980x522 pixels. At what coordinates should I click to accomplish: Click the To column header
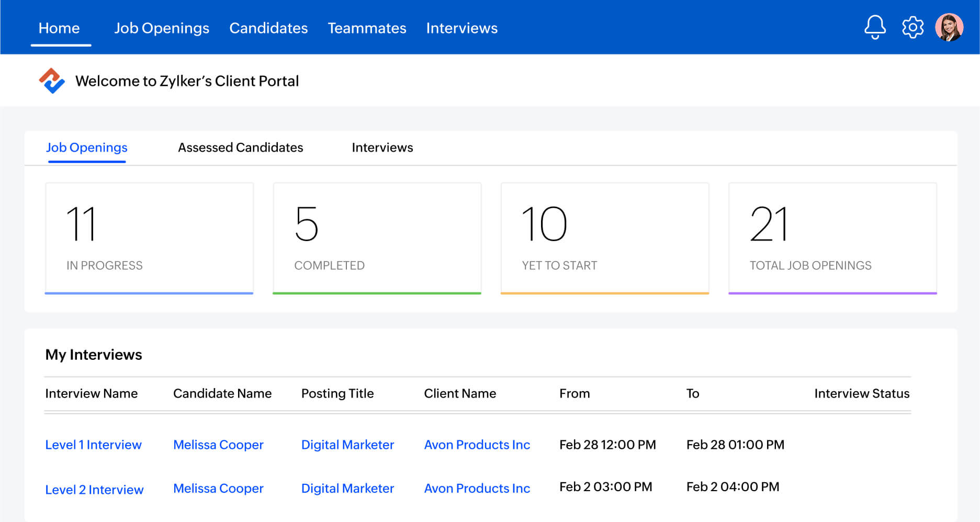tap(693, 393)
